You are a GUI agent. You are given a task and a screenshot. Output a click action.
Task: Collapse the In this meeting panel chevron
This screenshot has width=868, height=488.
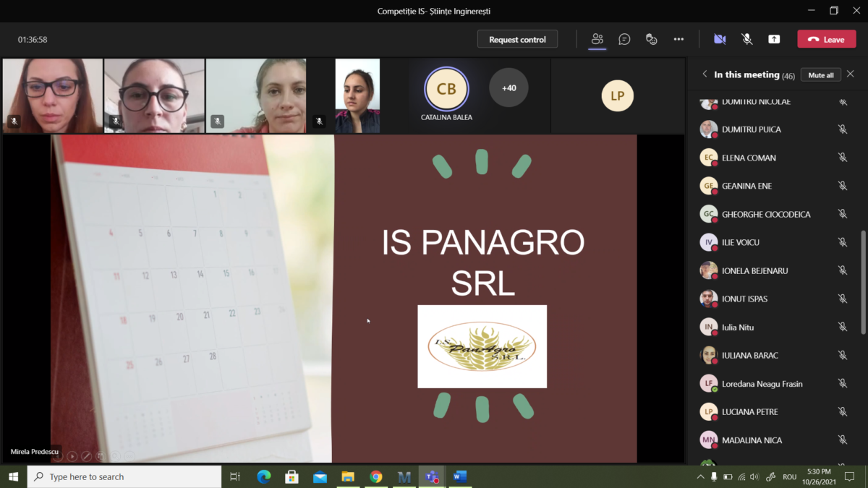click(705, 74)
